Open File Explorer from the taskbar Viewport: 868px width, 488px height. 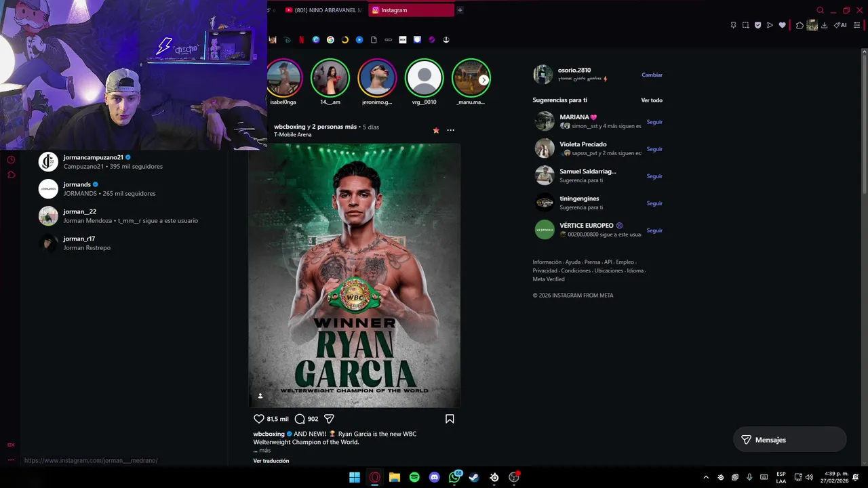click(x=394, y=477)
